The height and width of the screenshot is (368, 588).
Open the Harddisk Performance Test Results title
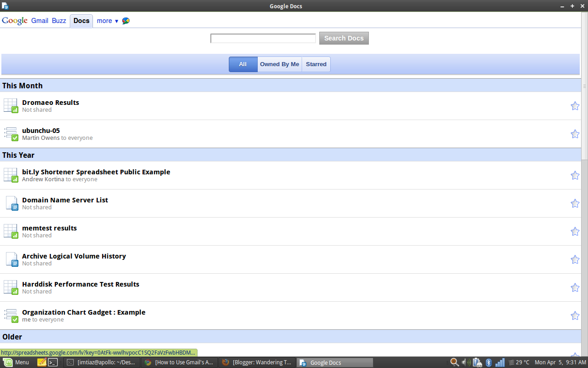click(x=81, y=284)
